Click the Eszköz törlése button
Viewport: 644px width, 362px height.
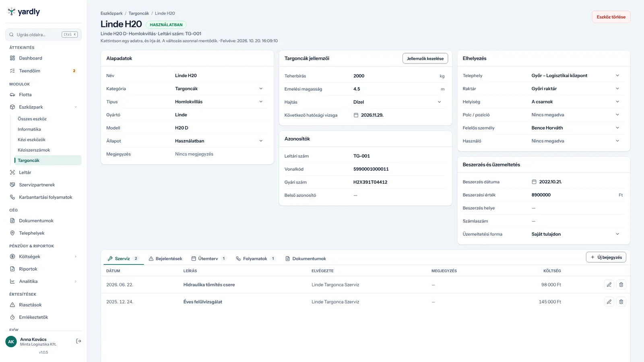click(611, 17)
